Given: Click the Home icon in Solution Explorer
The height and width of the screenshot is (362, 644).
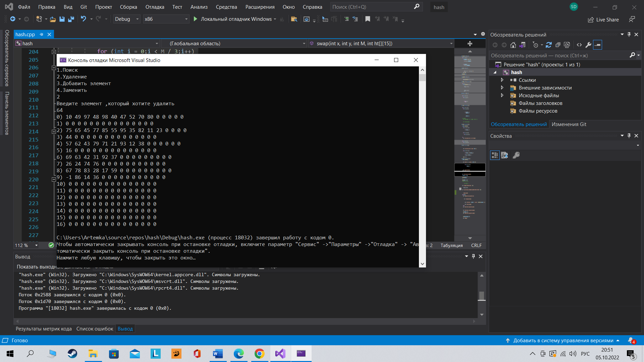Looking at the screenshot, I should coord(513,45).
